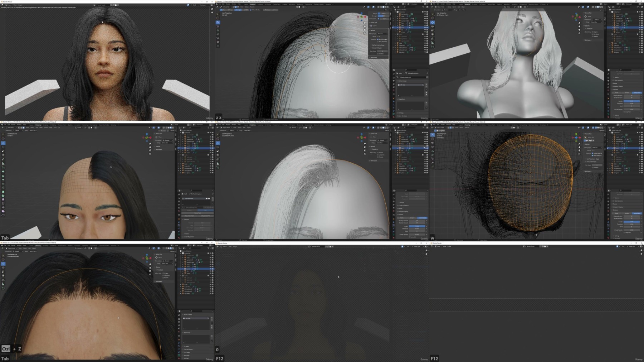
Task: Pick the Measure tool in the Edit Mode window
Action: point(3,163)
